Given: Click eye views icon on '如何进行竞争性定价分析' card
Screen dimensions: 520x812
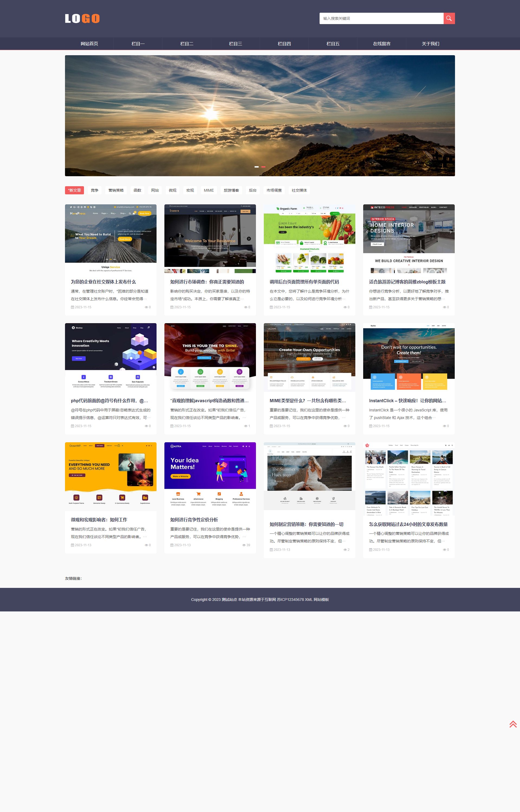Looking at the screenshot, I should [x=244, y=545].
